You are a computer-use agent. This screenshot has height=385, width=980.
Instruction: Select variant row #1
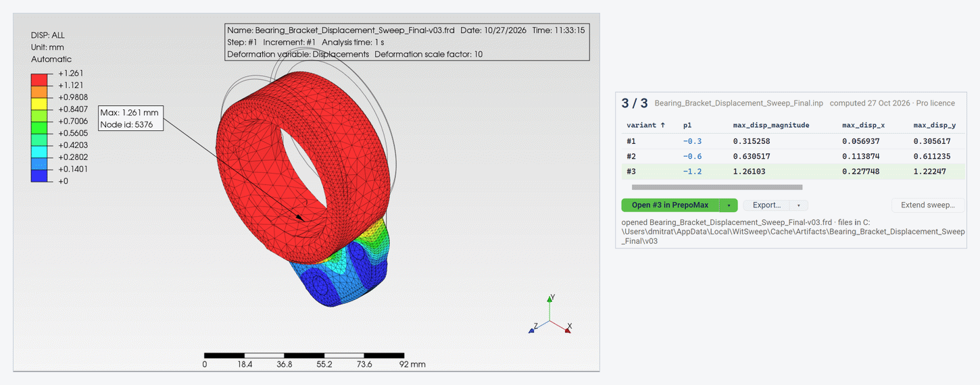[x=793, y=141]
